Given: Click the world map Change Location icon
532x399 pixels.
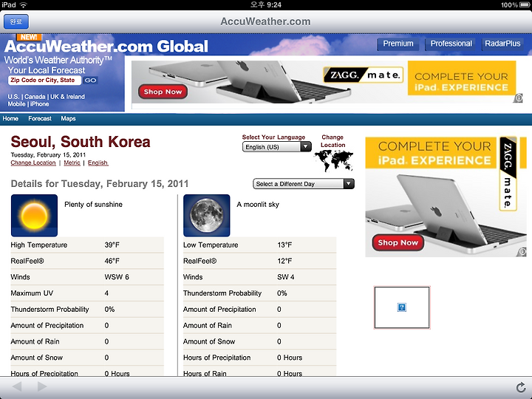Looking at the screenshot, I should pyautogui.click(x=334, y=160).
